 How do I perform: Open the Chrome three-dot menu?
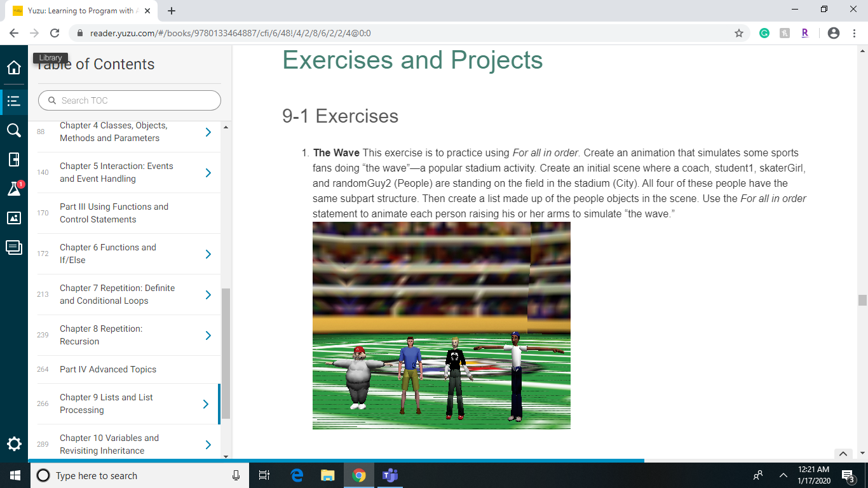pos(853,32)
